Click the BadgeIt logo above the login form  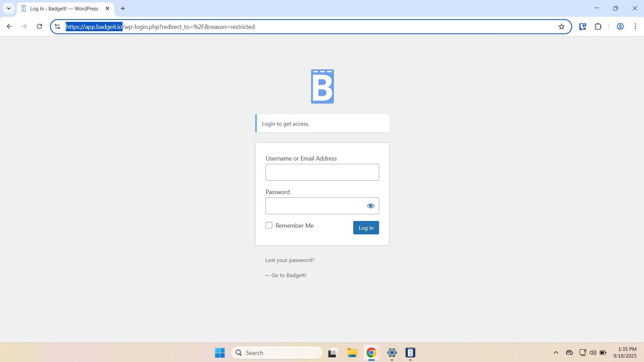322,86
